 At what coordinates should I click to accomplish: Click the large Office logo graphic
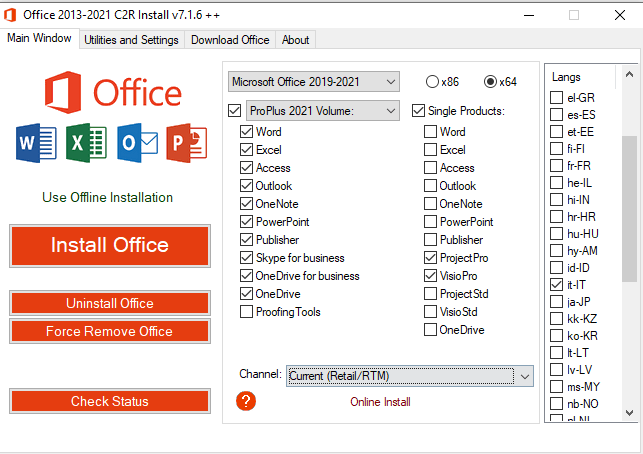(x=113, y=93)
